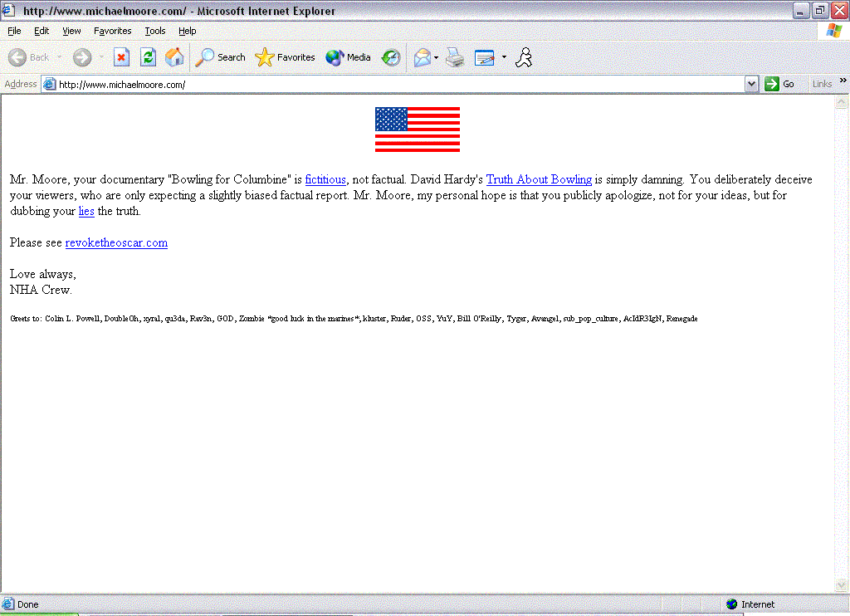Image resolution: width=850 pixels, height=616 pixels.
Task: Click the American flag image
Action: click(417, 130)
